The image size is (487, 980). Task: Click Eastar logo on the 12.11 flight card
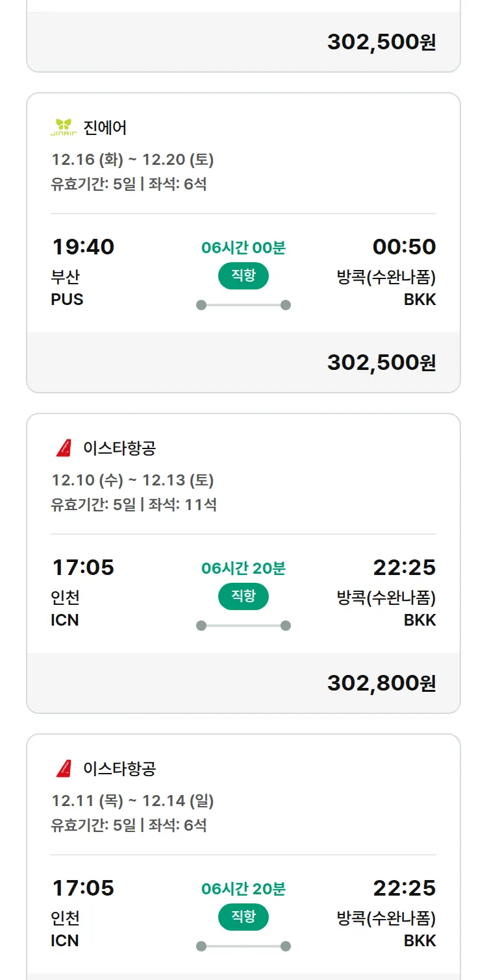pos(64,768)
